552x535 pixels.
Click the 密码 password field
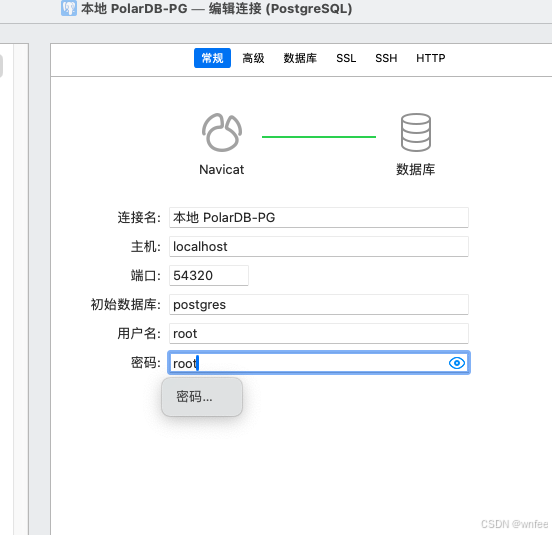tap(319, 363)
